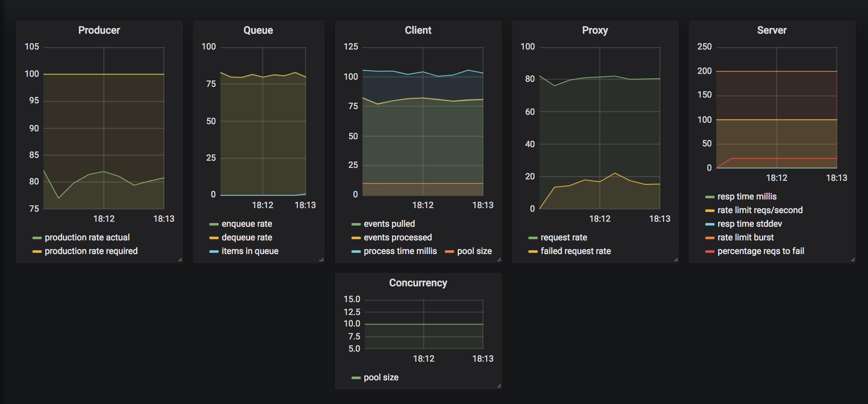
Task: Toggle 'events processed' legend series
Action: 398,238
